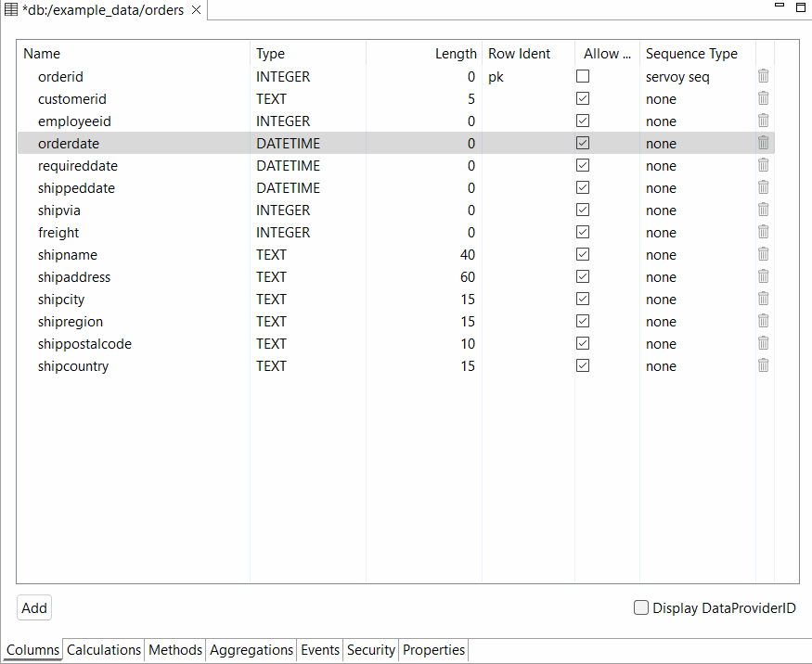Open Sequence Type cell for orderid

click(696, 77)
